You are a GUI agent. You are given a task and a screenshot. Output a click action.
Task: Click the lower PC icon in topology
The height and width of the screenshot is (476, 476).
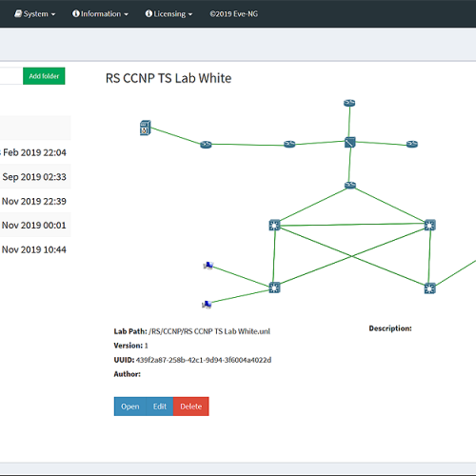(x=207, y=305)
